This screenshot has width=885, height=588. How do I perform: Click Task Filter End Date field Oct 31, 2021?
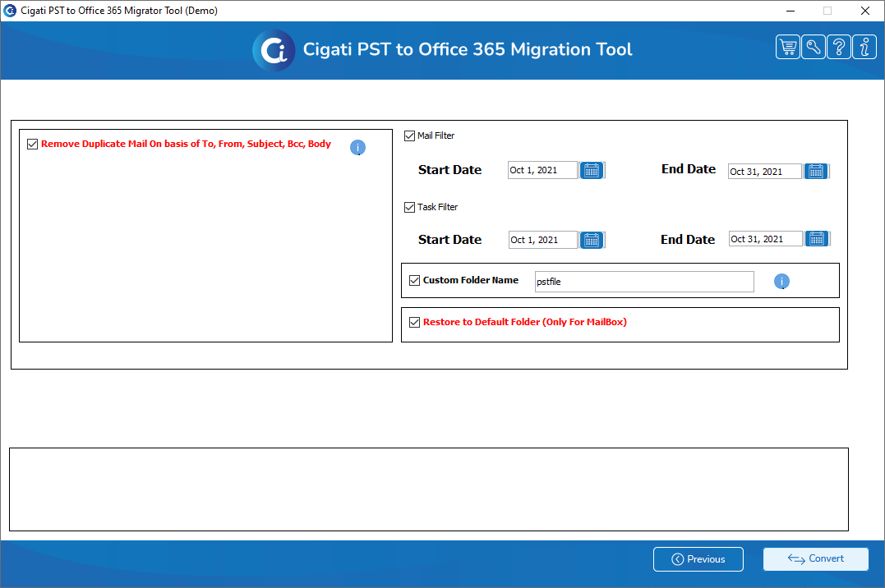(x=765, y=239)
